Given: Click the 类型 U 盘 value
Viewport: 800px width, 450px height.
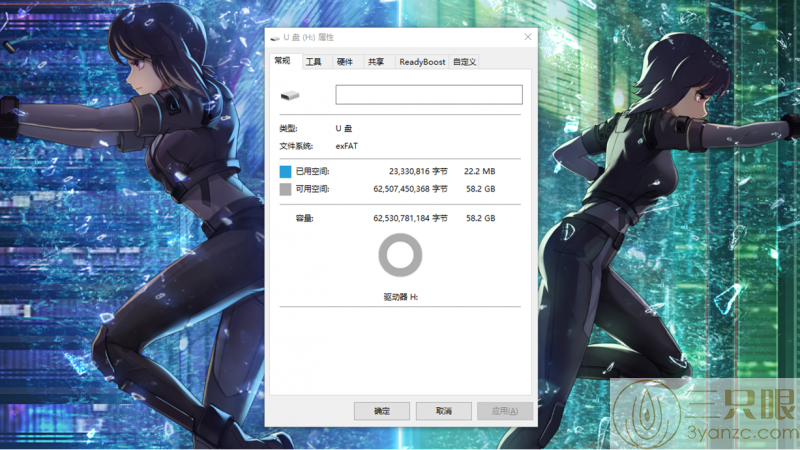Looking at the screenshot, I should tap(344, 129).
